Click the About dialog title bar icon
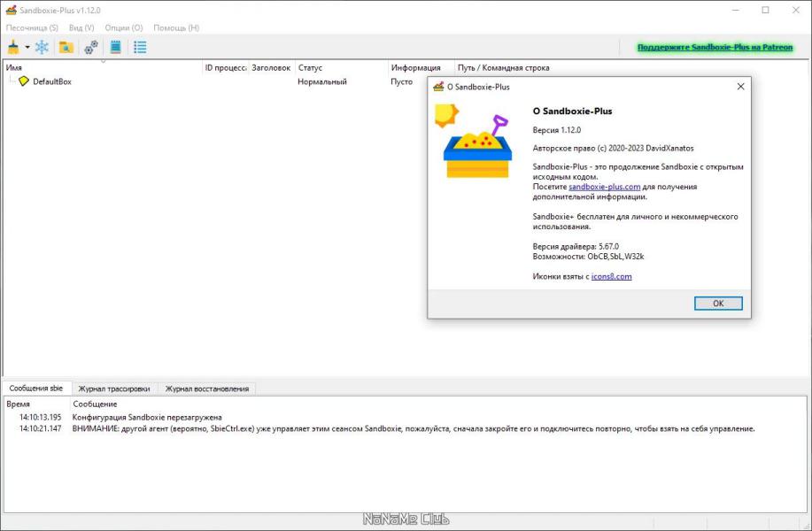812x531 pixels. [438, 87]
